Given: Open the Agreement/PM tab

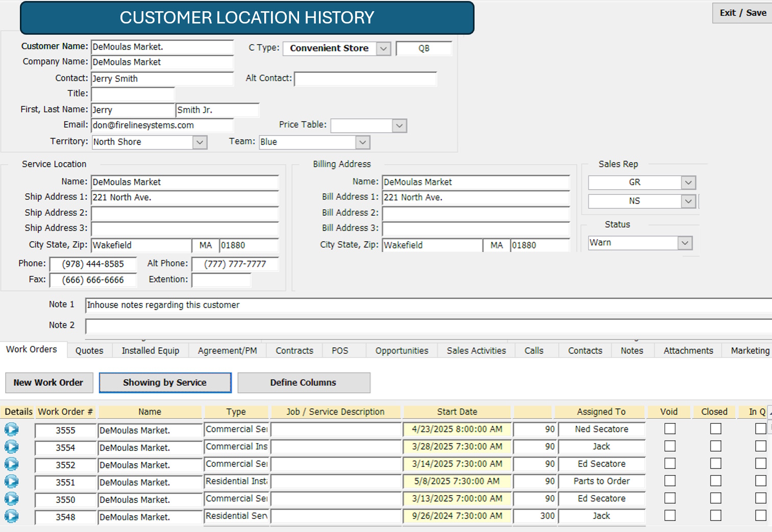Looking at the screenshot, I should pos(228,350).
